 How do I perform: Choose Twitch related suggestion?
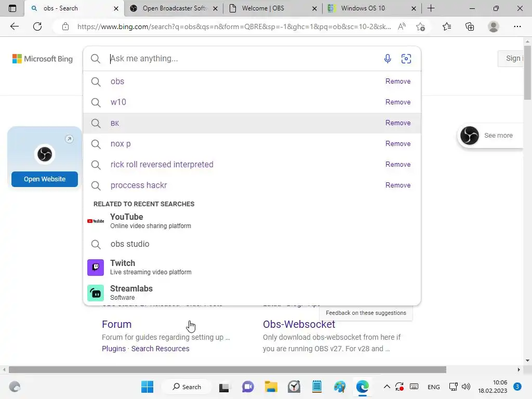(x=252, y=268)
